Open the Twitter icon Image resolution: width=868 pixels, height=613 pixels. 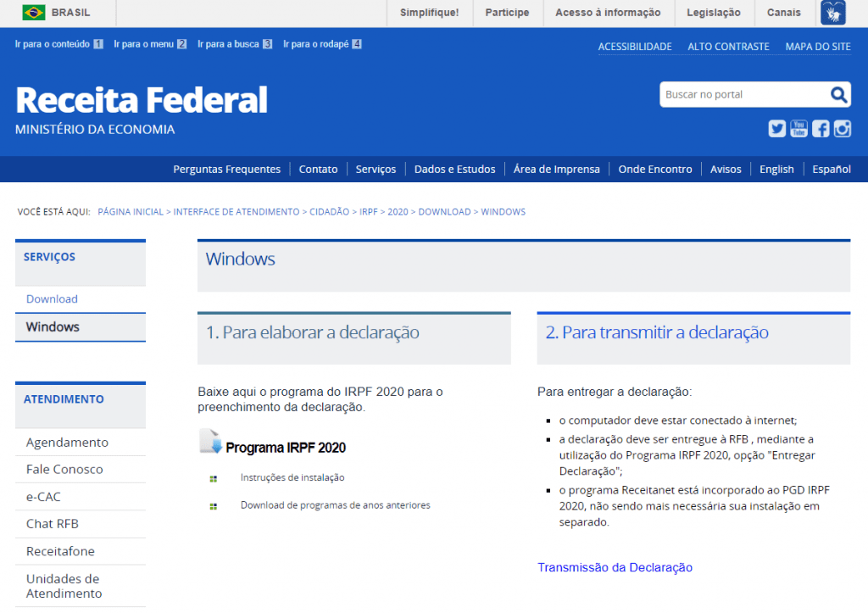pos(776,129)
